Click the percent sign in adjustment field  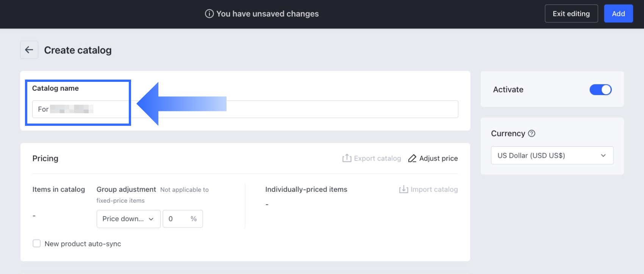(194, 219)
